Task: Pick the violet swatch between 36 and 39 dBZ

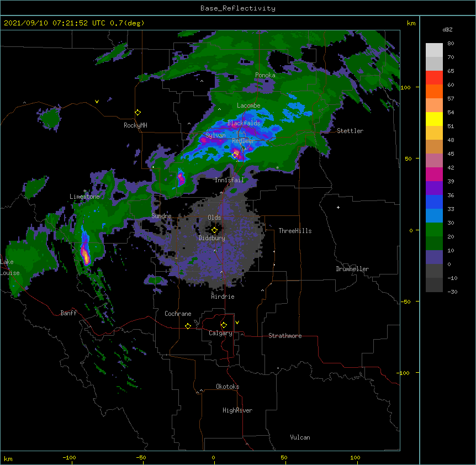Action: pyautogui.click(x=434, y=188)
